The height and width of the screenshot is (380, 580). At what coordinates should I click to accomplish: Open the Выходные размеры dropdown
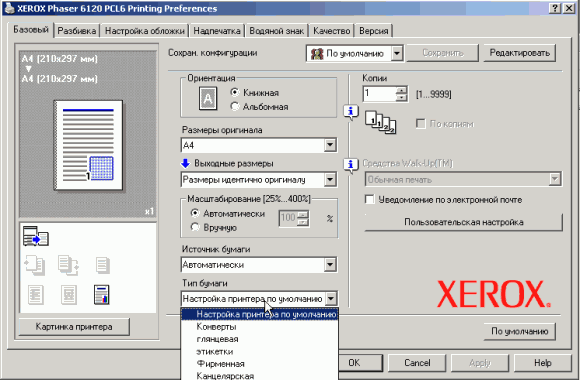(x=330, y=180)
